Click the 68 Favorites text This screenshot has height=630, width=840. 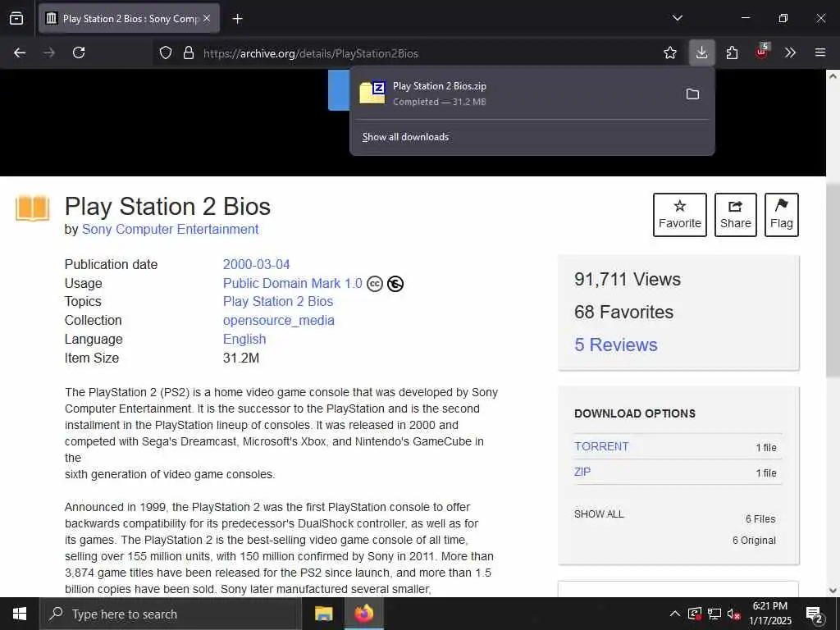pos(623,313)
